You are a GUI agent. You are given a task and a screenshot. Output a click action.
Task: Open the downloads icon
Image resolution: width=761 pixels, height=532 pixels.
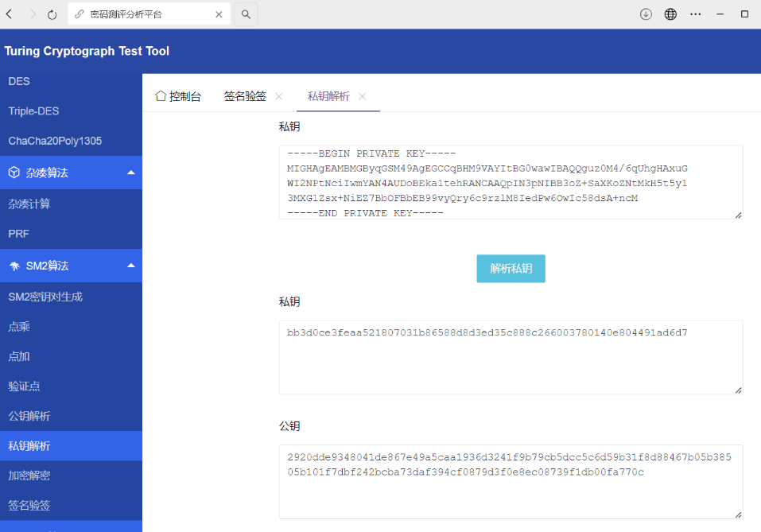[x=646, y=14]
